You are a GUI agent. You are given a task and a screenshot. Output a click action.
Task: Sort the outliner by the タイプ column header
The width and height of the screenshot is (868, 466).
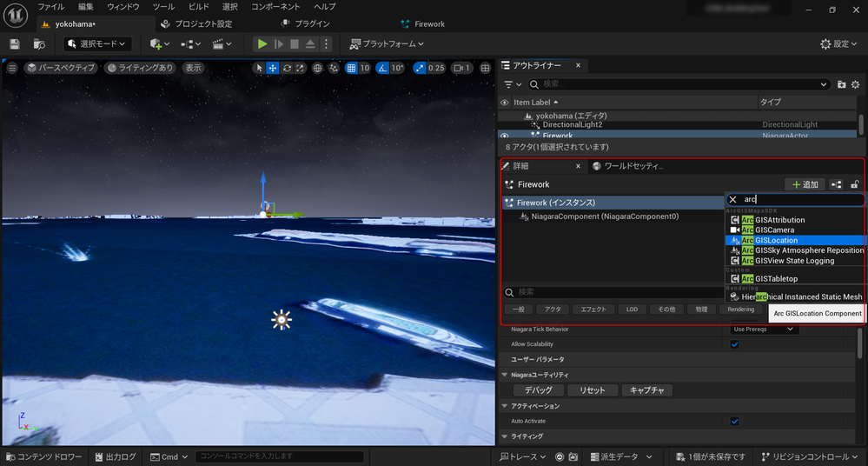click(x=771, y=102)
